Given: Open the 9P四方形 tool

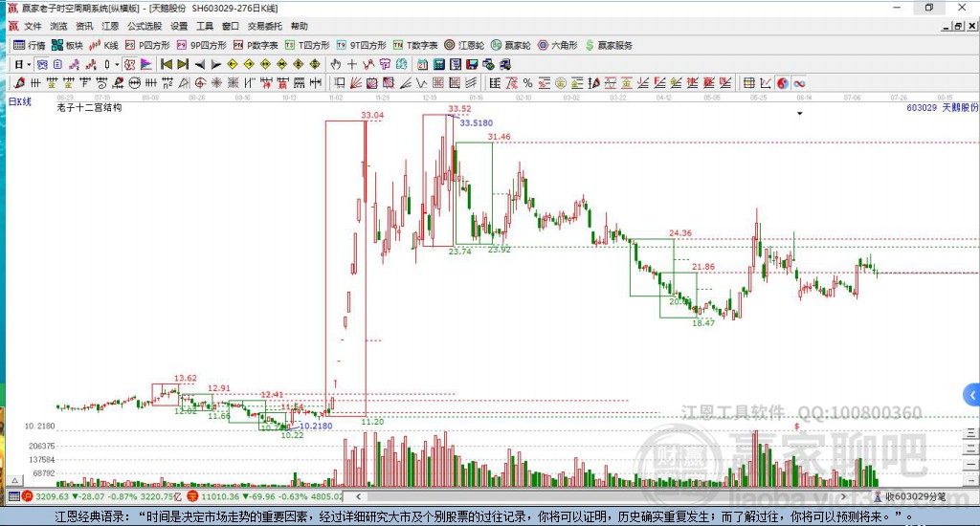Looking at the screenshot, I should pos(201,45).
